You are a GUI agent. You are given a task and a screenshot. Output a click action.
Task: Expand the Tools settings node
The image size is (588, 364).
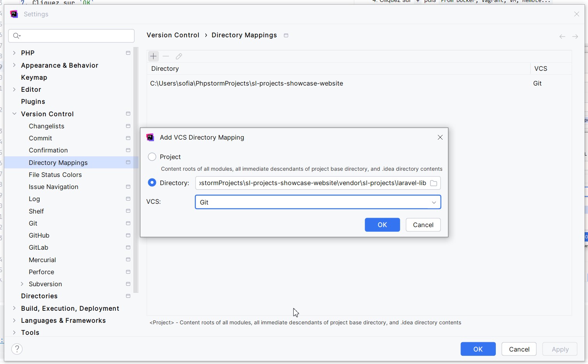coord(14,332)
